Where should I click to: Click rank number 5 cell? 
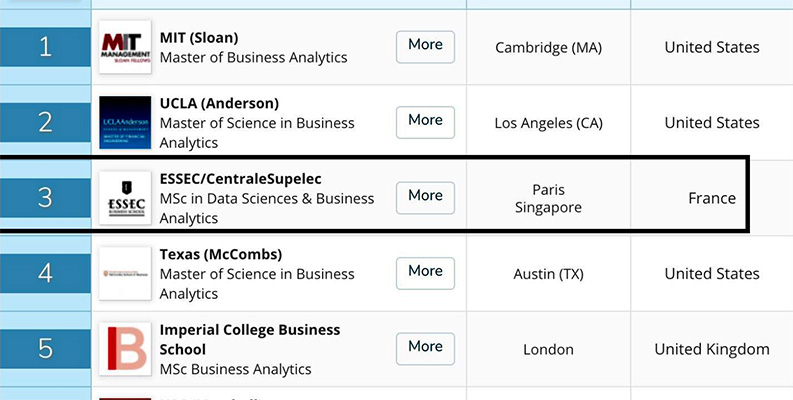point(45,349)
